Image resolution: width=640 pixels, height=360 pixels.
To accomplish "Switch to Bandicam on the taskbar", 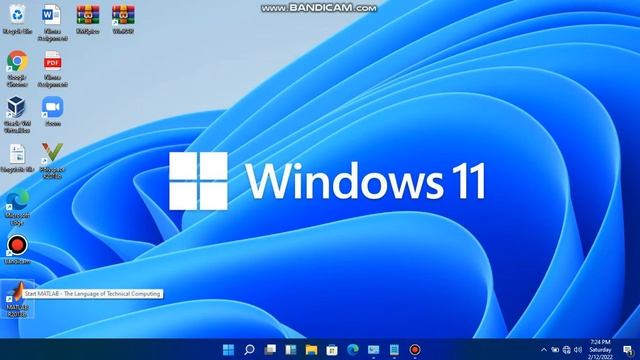I will pos(415,350).
